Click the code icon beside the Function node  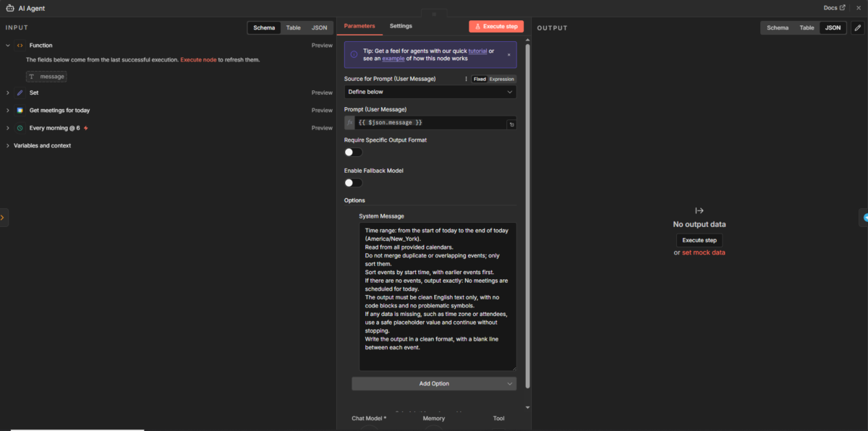point(18,45)
